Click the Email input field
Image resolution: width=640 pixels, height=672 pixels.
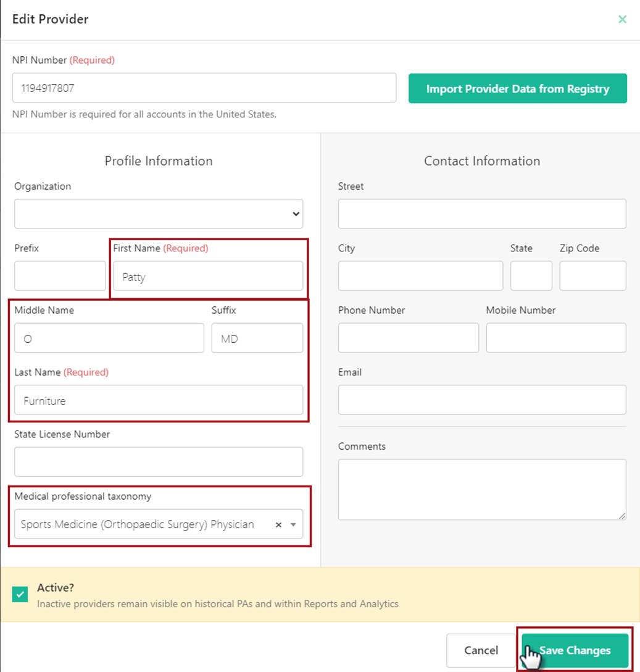coord(481,400)
